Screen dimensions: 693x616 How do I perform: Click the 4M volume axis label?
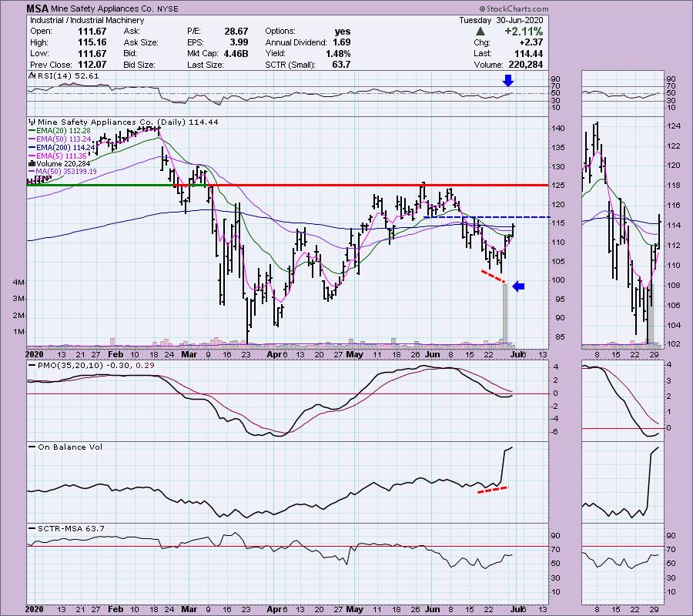[x=18, y=282]
